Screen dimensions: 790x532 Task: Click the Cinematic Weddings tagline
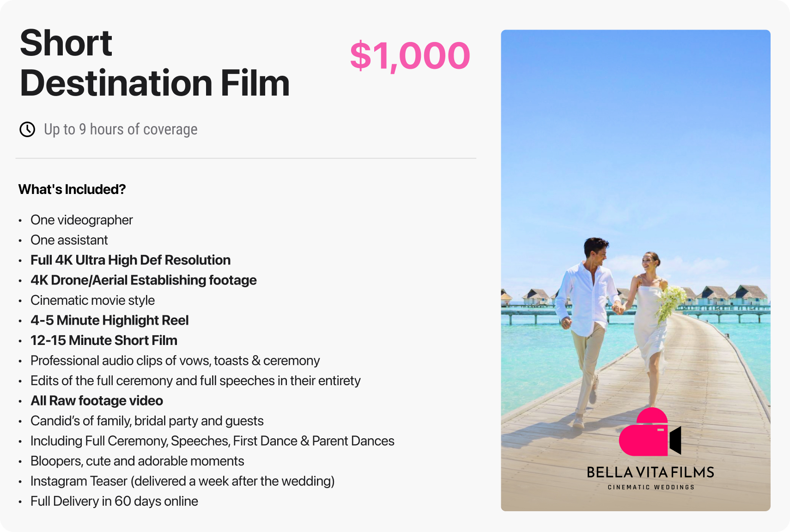point(651,487)
